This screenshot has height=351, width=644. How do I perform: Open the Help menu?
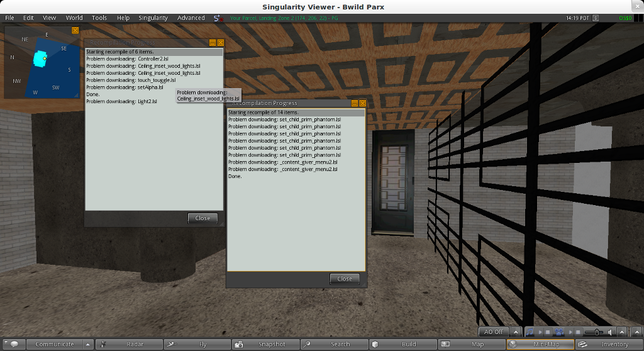tap(123, 18)
